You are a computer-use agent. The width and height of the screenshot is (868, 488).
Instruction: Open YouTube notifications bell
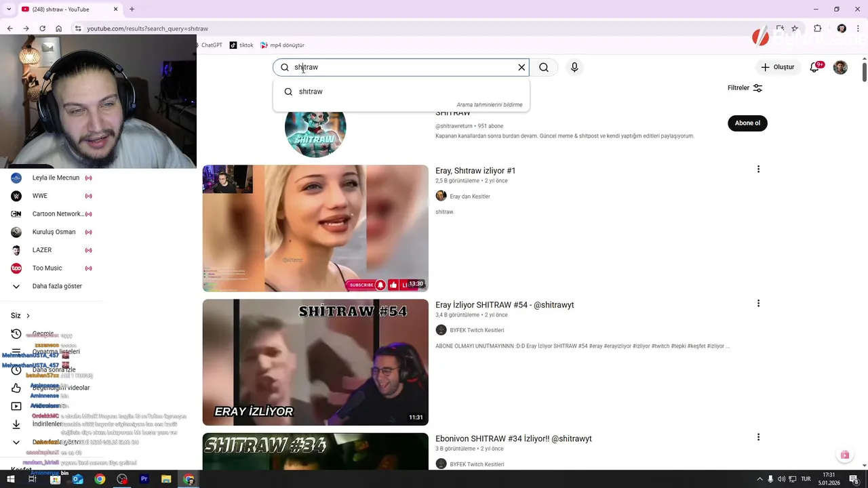pyautogui.click(x=814, y=67)
